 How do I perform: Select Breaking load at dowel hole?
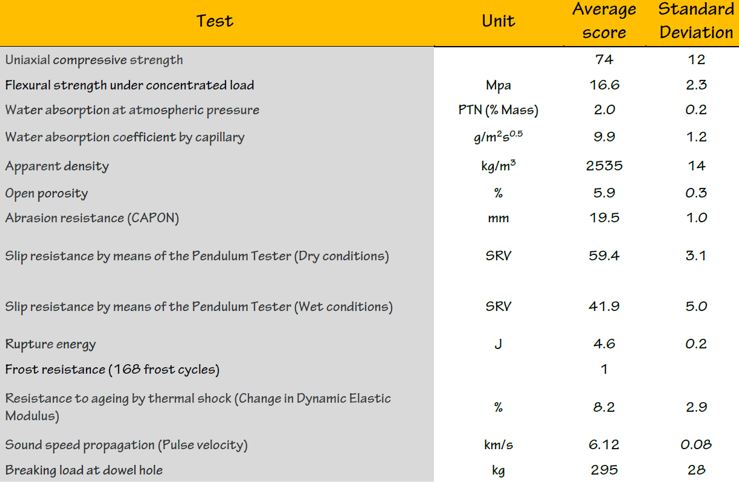coord(84,470)
